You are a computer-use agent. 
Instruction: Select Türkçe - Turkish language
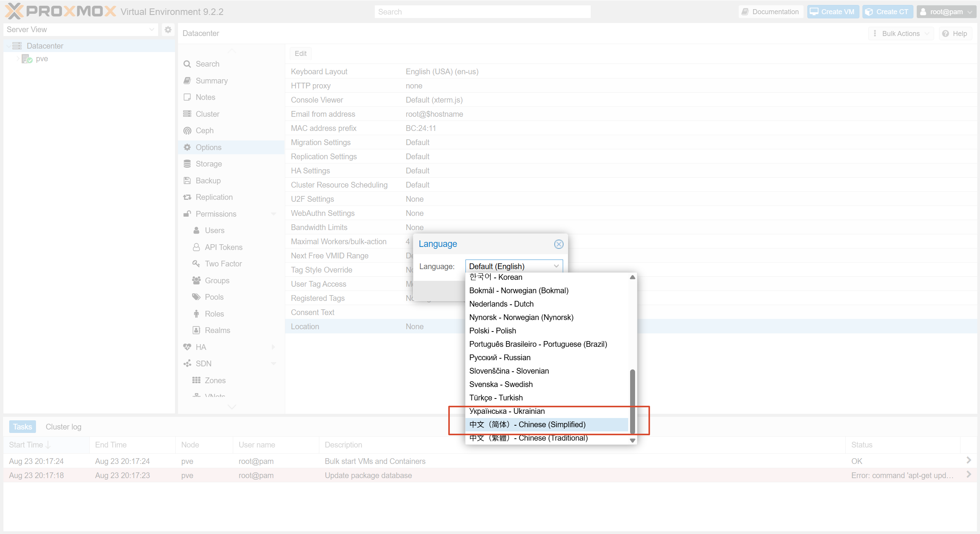click(x=547, y=398)
